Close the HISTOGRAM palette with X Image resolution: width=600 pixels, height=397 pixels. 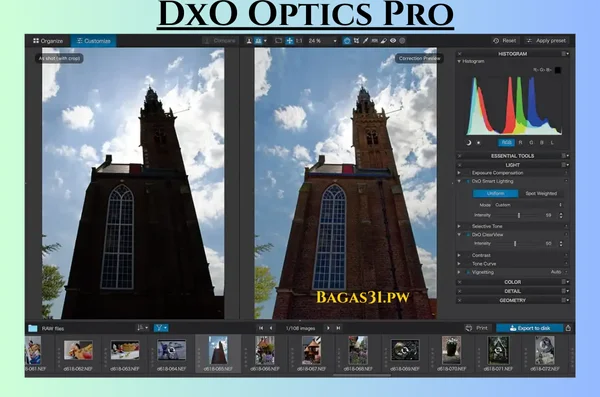pyautogui.click(x=460, y=54)
